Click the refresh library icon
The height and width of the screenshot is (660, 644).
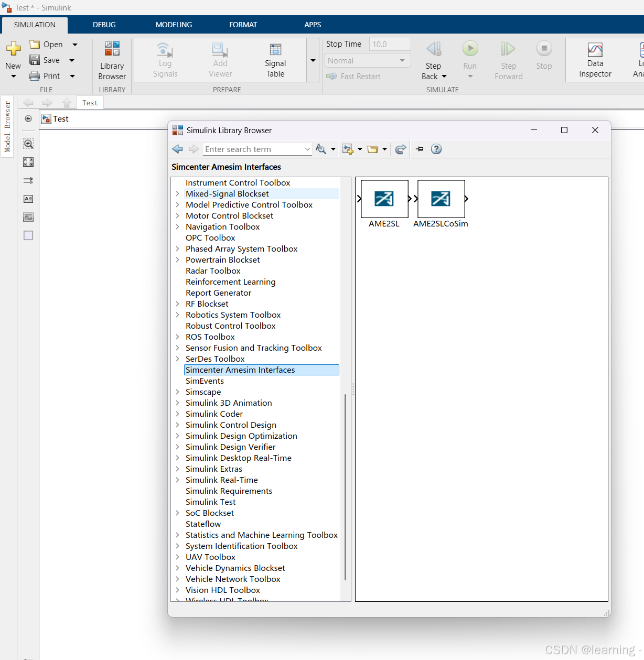400,149
